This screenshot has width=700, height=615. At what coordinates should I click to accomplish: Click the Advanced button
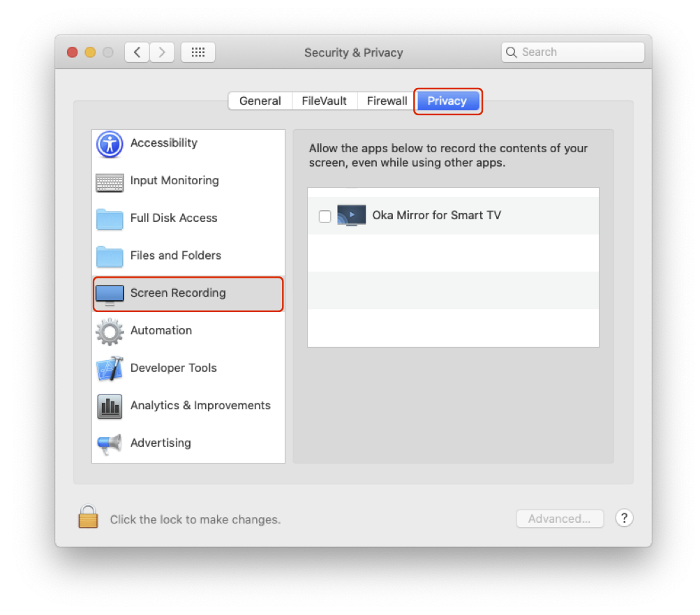pos(559,518)
